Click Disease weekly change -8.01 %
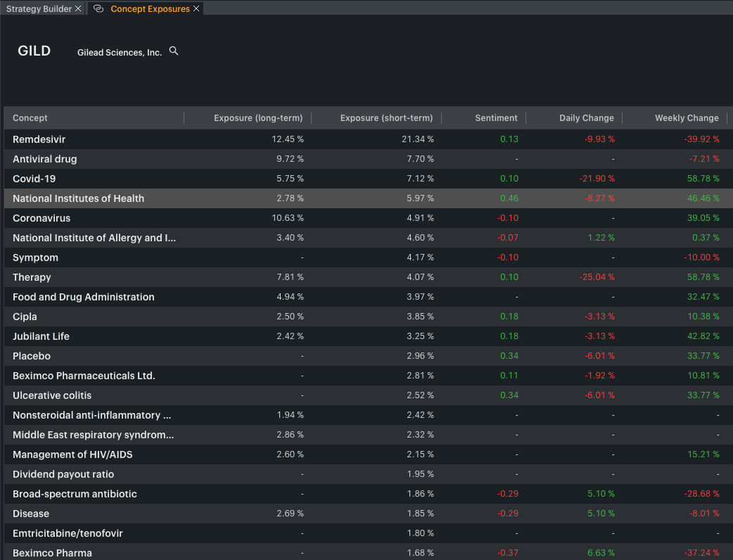733x560 pixels. [704, 514]
